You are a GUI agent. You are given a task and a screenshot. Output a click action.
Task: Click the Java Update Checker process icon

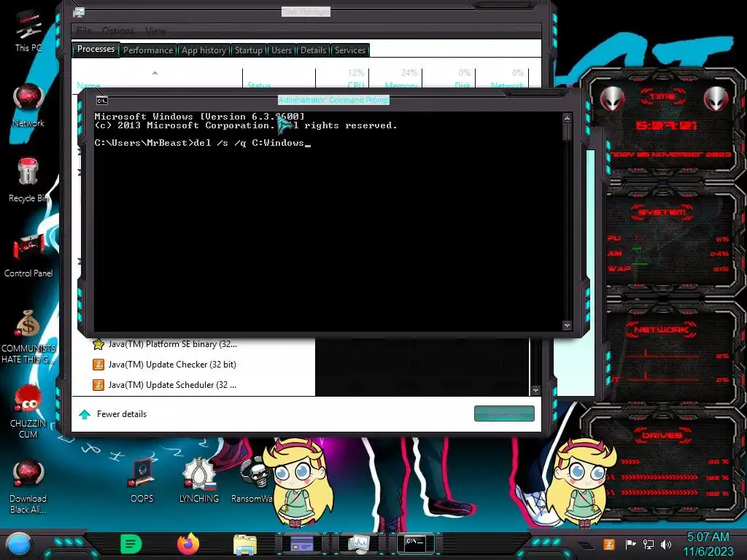point(98,365)
